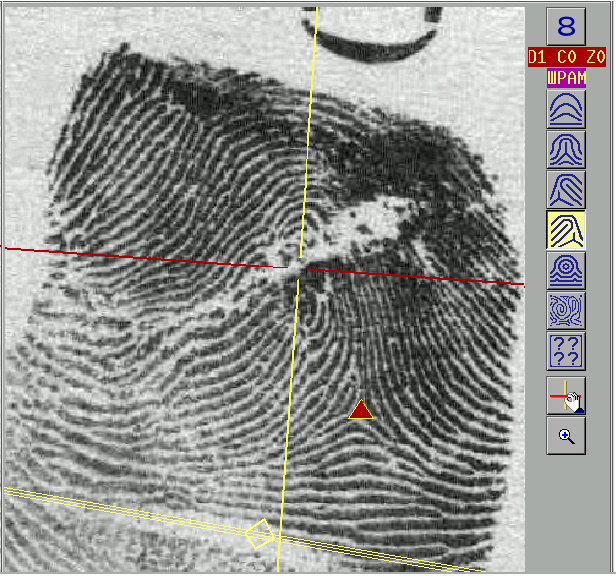
Task: Select the highlighted right loop pattern icon
Action: point(566,230)
